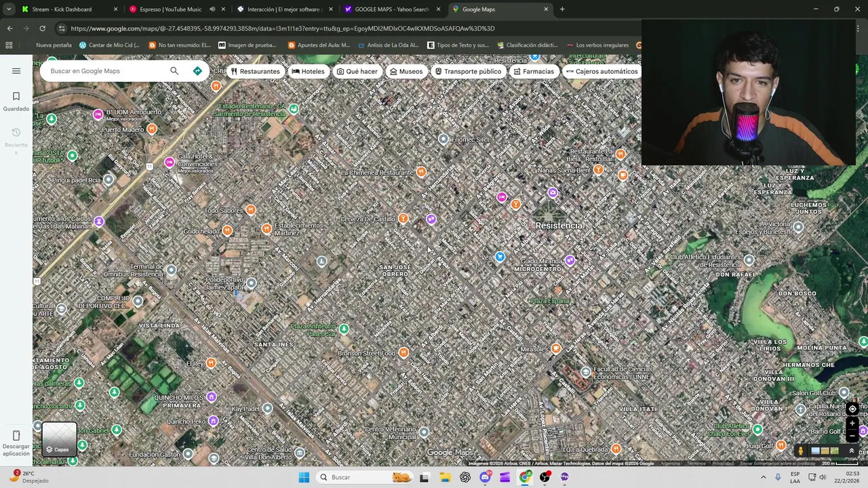Select the Cajeros automáticos chip
Screen dimensions: 868x488
pyautogui.click(x=601, y=71)
